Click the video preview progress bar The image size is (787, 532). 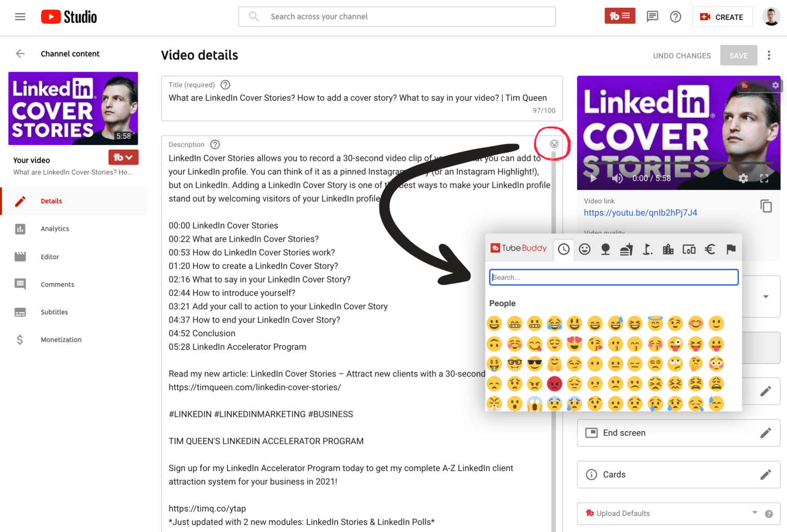(x=678, y=163)
